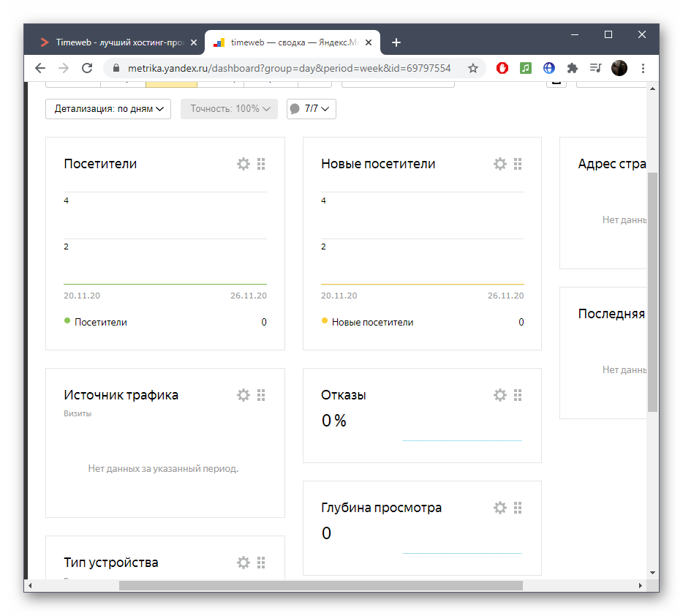Viewport: 683px width, 616px height.
Task: Open settings gear of Отказы widget
Action: click(x=500, y=395)
